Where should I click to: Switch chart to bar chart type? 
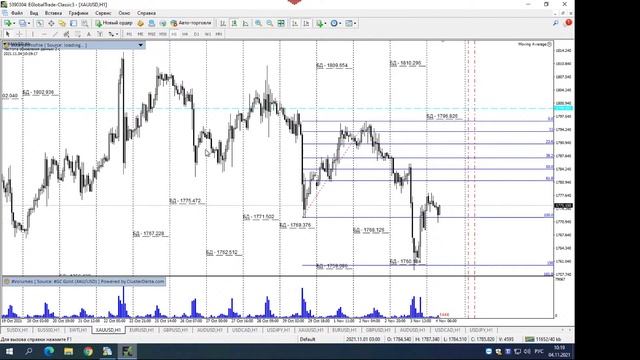tap(223, 23)
